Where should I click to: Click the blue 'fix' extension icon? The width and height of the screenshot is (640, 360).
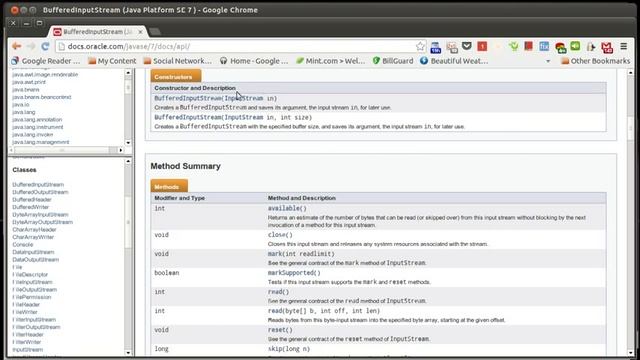click(544, 46)
